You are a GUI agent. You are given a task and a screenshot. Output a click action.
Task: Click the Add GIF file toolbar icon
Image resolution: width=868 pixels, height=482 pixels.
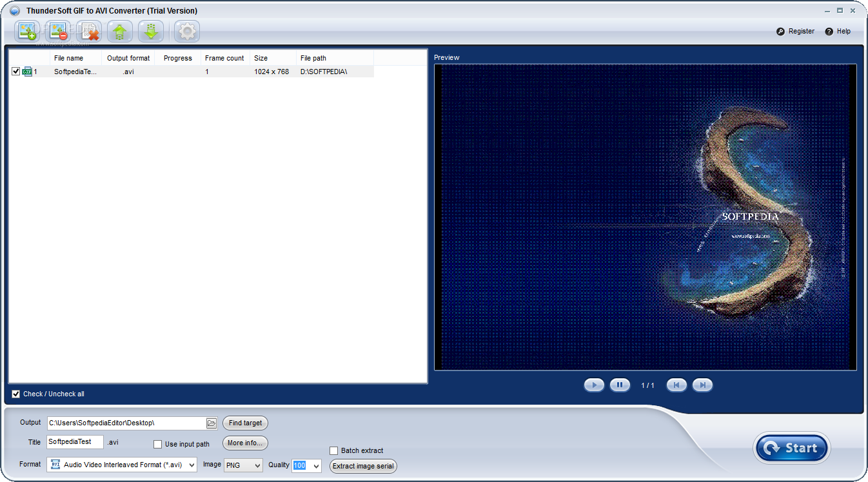[x=27, y=31]
